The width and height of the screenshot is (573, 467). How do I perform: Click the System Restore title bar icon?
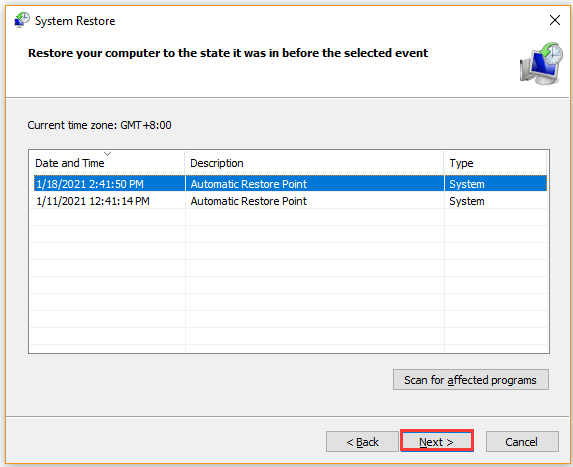click(x=22, y=20)
